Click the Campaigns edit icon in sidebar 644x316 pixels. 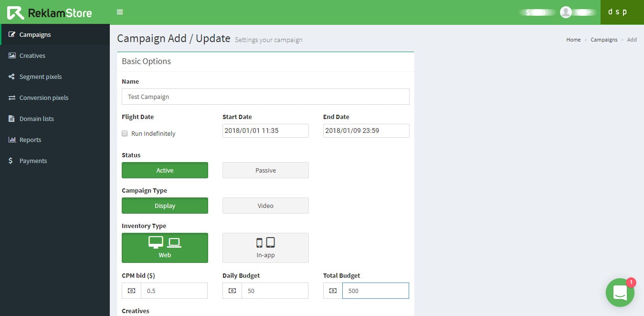point(12,34)
